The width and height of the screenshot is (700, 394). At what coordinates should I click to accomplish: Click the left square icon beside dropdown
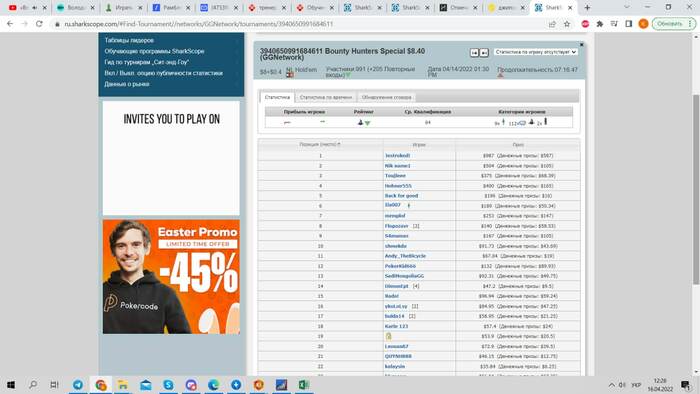(474, 53)
